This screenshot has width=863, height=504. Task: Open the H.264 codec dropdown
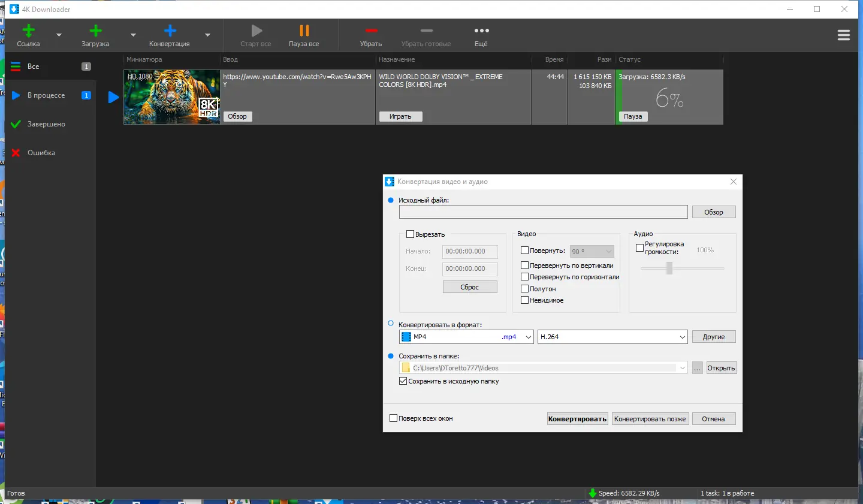point(612,337)
